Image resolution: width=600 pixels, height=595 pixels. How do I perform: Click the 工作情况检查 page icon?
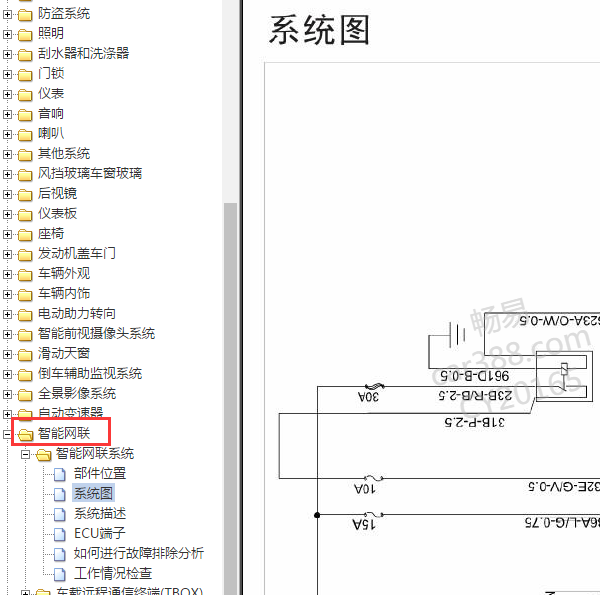(x=60, y=574)
